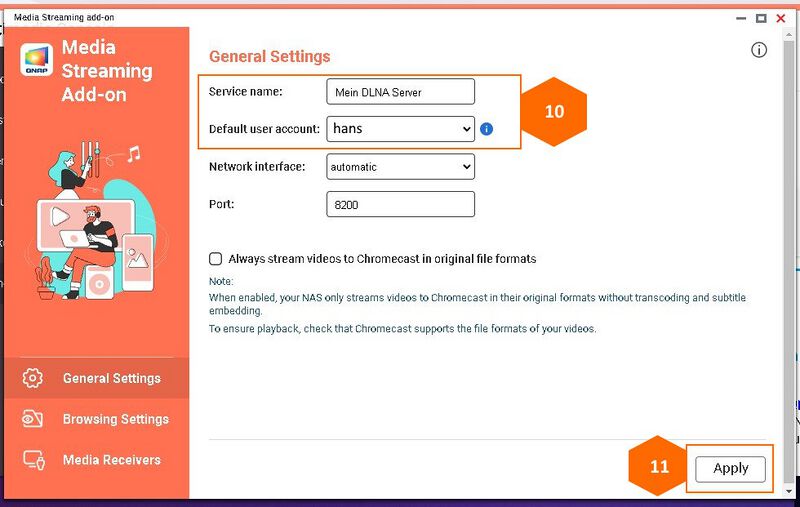800x507 pixels.
Task: Click the Media Streaming Add-on sidebar title
Action: 107,71
